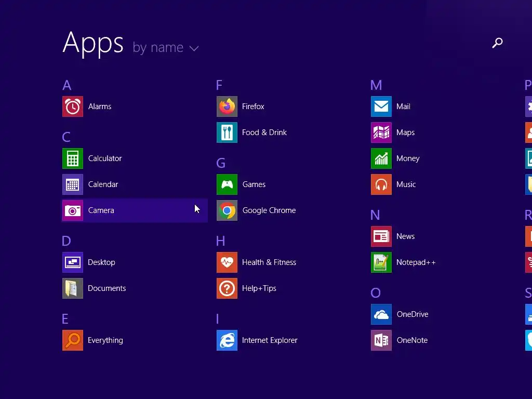The width and height of the screenshot is (532, 399).
Task: Select the letter O group header
Action: (376, 293)
